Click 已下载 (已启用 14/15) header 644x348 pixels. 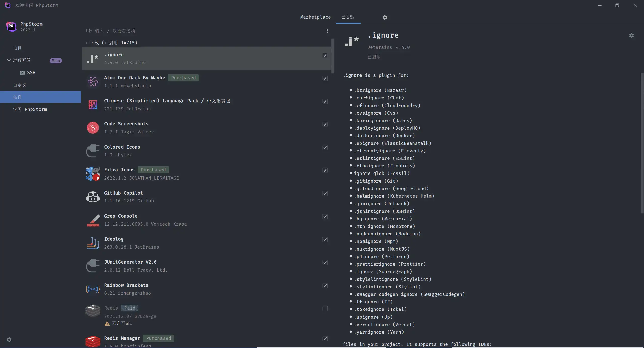point(111,43)
